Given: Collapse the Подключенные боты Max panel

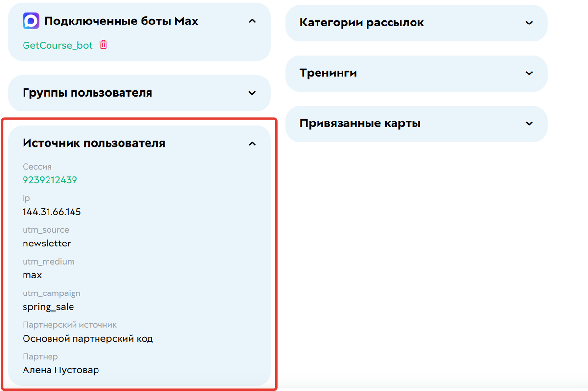Looking at the screenshot, I should click(252, 21).
